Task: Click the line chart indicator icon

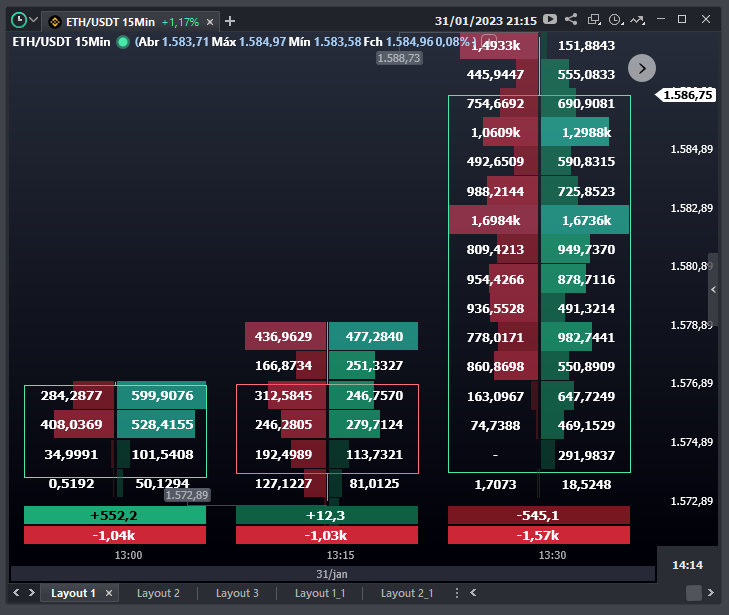Action: coord(638,19)
